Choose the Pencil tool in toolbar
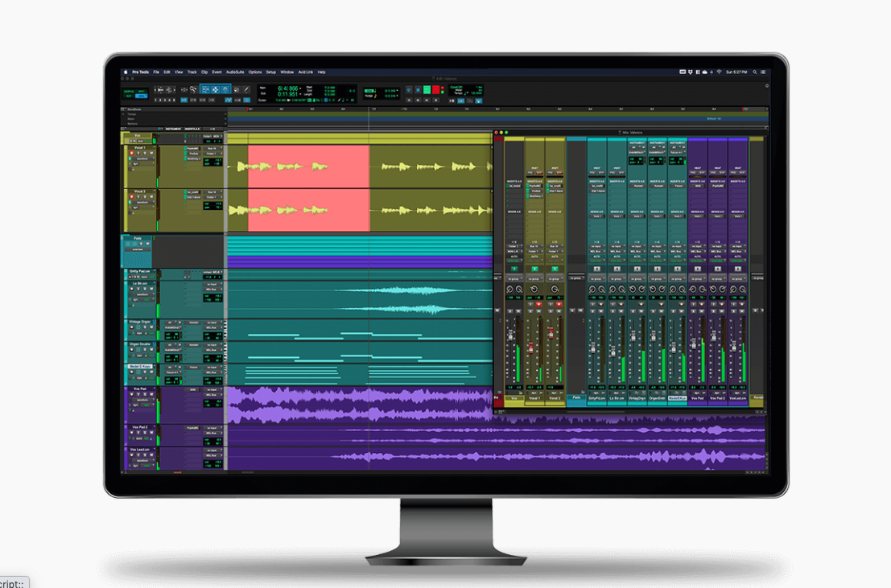This screenshot has height=588, width=891. [x=246, y=90]
